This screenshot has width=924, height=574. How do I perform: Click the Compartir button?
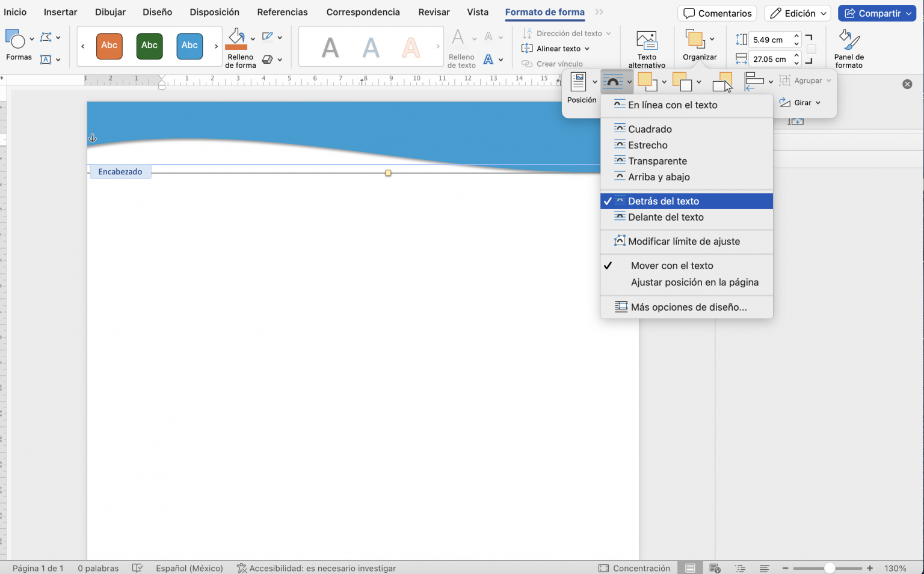pyautogui.click(x=876, y=13)
